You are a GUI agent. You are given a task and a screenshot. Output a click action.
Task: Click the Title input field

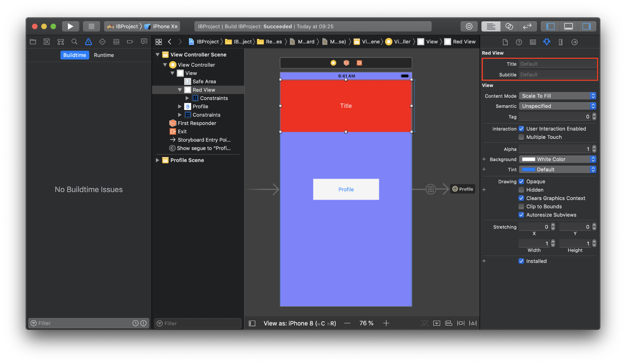click(557, 64)
